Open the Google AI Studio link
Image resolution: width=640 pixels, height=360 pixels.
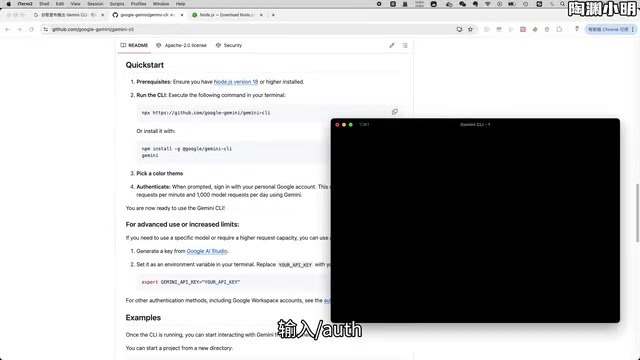tap(207, 251)
